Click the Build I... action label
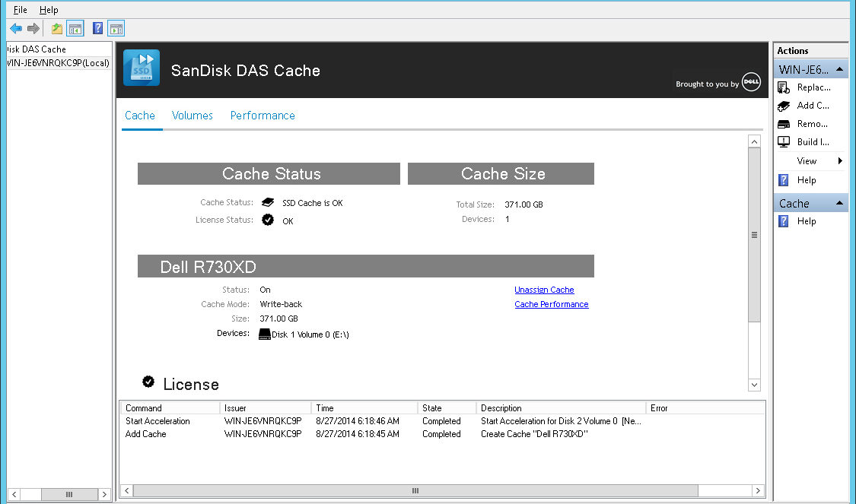 click(813, 142)
